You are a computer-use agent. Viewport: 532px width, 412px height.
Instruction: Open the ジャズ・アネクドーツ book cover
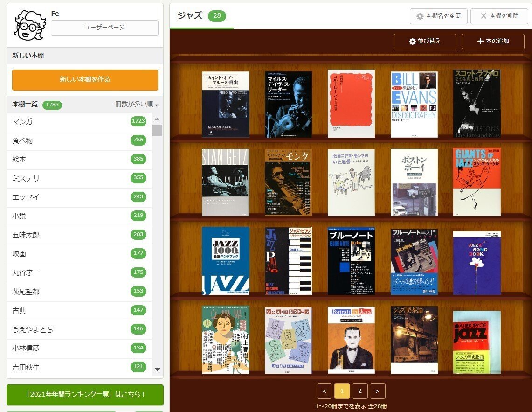288,340
